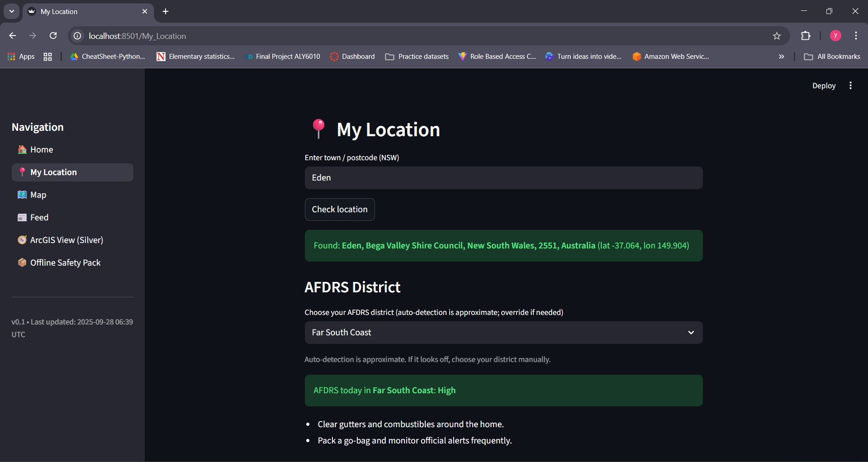Open the browser extensions puzzle icon
The width and height of the screenshot is (868, 462).
click(x=806, y=36)
